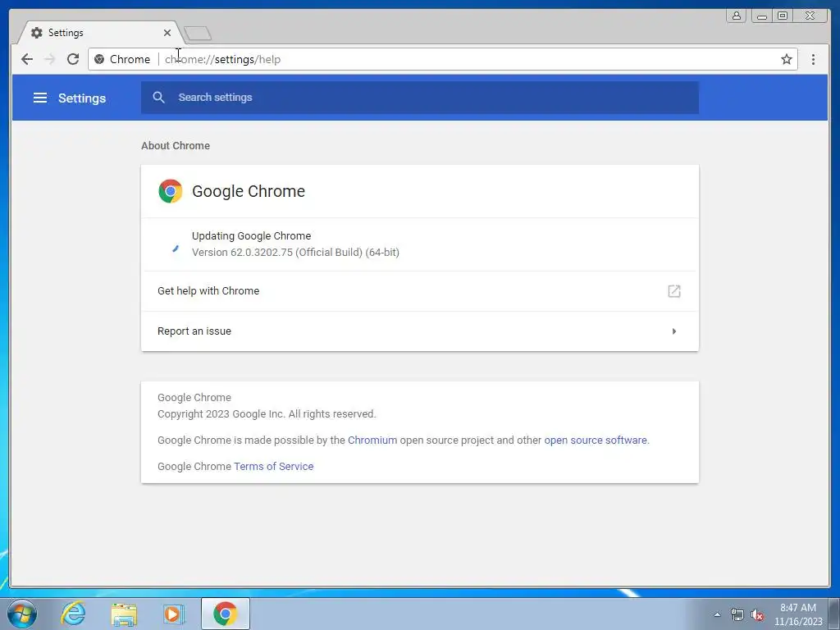
Task: Open the clock showing 8:47 AM
Action: coord(797,614)
